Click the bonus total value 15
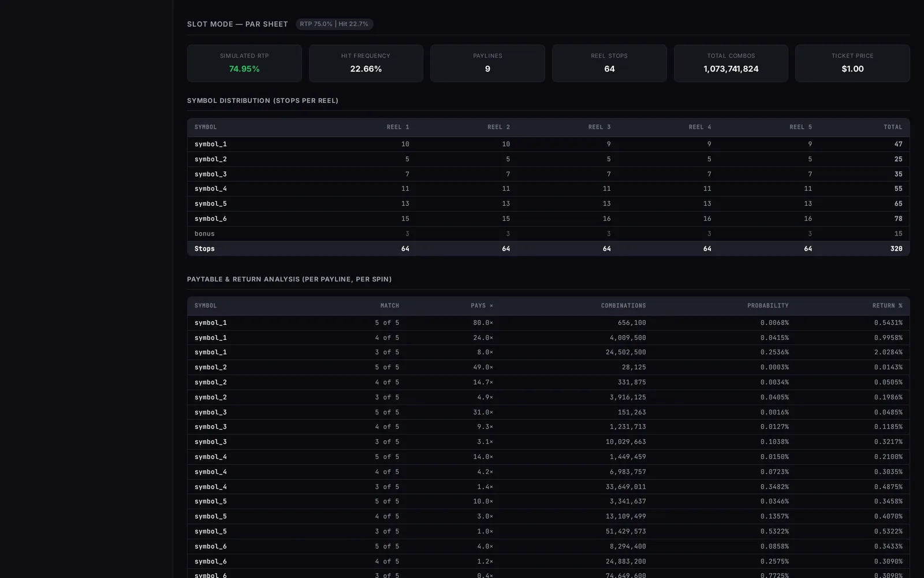The width and height of the screenshot is (924, 578). [x=898, y=234]
